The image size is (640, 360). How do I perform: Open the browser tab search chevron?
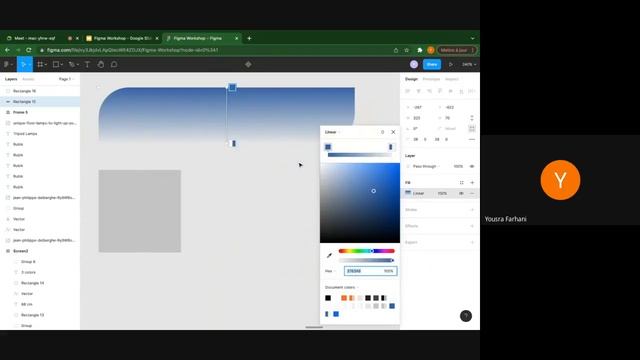pos(473,38)
